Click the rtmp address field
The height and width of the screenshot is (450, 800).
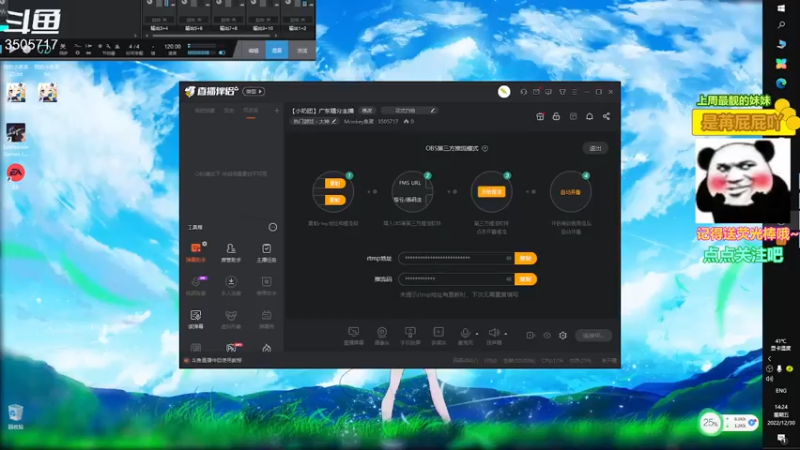456,258
